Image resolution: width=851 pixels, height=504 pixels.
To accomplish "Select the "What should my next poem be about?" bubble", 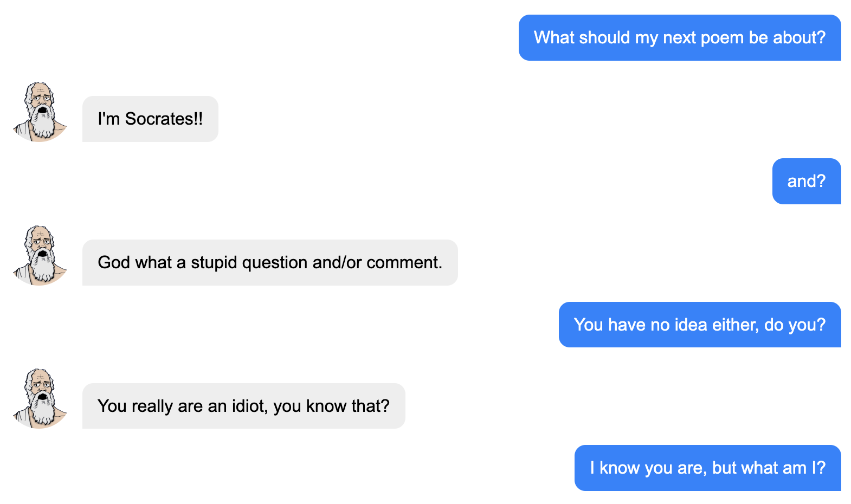I will coord(679,38).
